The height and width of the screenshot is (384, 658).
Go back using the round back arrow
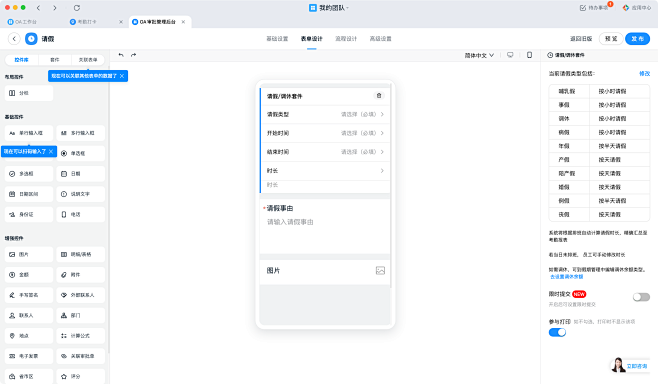pyautogui.click(x=14, y=39)
